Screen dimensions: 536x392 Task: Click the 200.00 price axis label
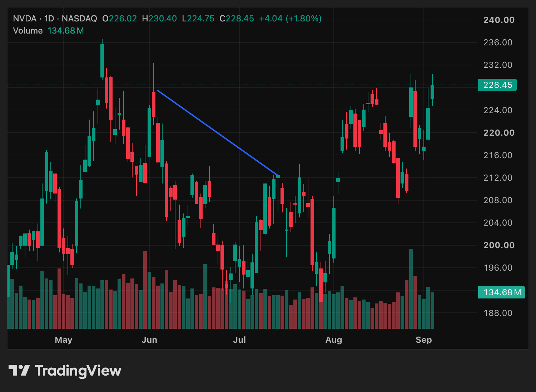point(499,245)
